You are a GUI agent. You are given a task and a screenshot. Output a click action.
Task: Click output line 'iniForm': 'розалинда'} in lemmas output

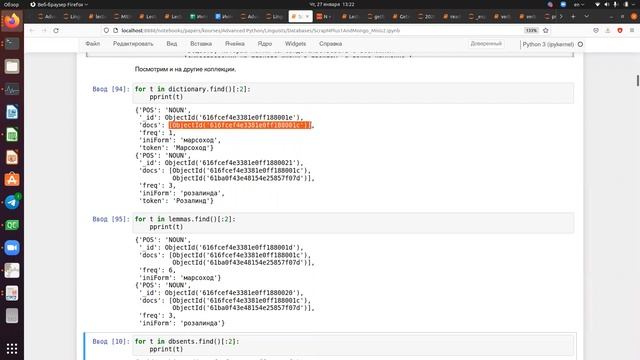coord(182,323)
